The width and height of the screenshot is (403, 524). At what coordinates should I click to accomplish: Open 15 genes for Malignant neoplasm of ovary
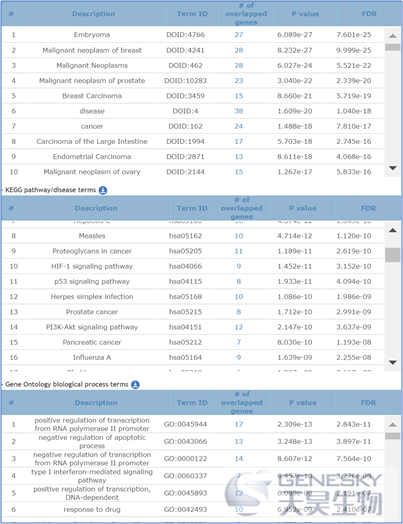[239, 172]
